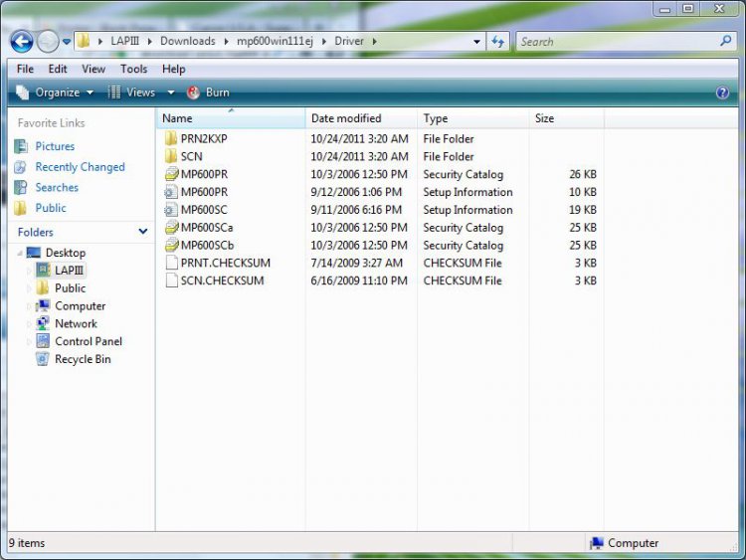The image size is (746, 560).
Task: Open the Edit menu
Action: click(x=58, y=69)
